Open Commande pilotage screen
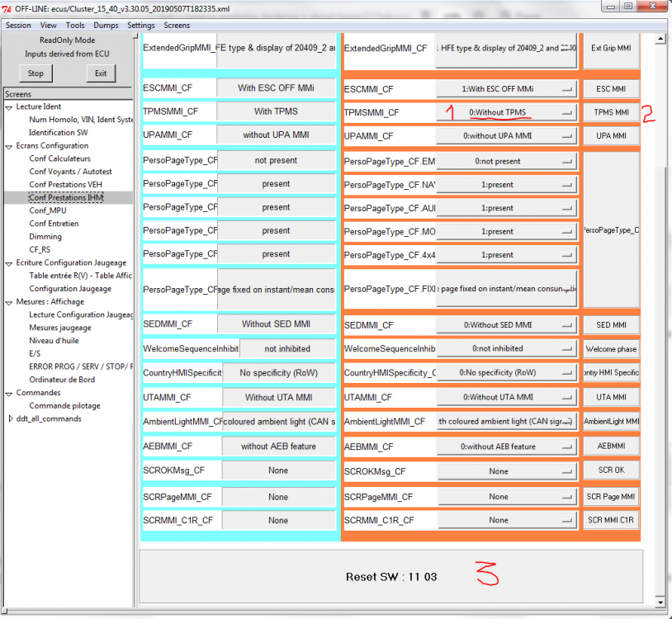 (x=64, y=406)
